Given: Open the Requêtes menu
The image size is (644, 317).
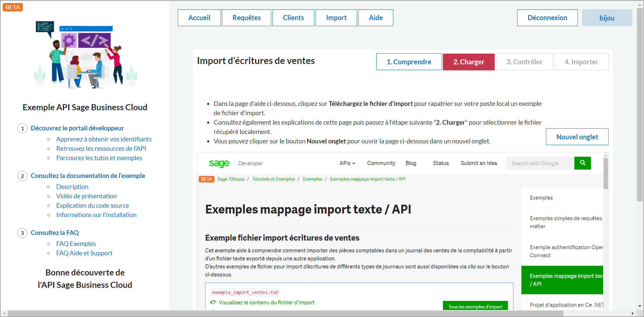Looking at the screenshot, I should click(x=246, y=18).
